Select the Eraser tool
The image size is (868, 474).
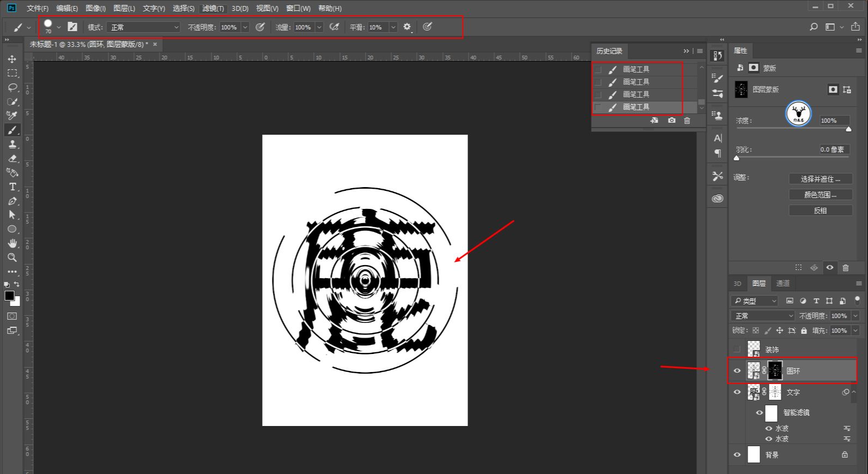pyautogui.click(x=12, y=158)
